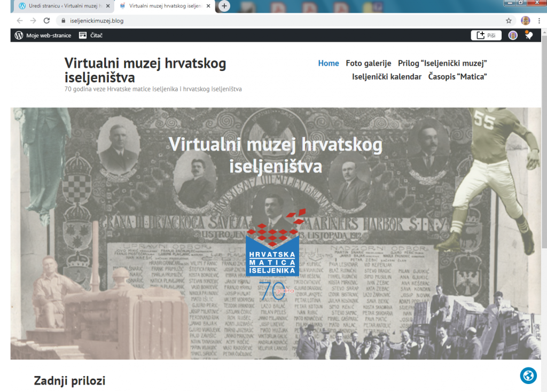The height and width of the screenshot is (392, 547).
Task: Open the Chrome three-dot menu
Action: pos(538,21)
